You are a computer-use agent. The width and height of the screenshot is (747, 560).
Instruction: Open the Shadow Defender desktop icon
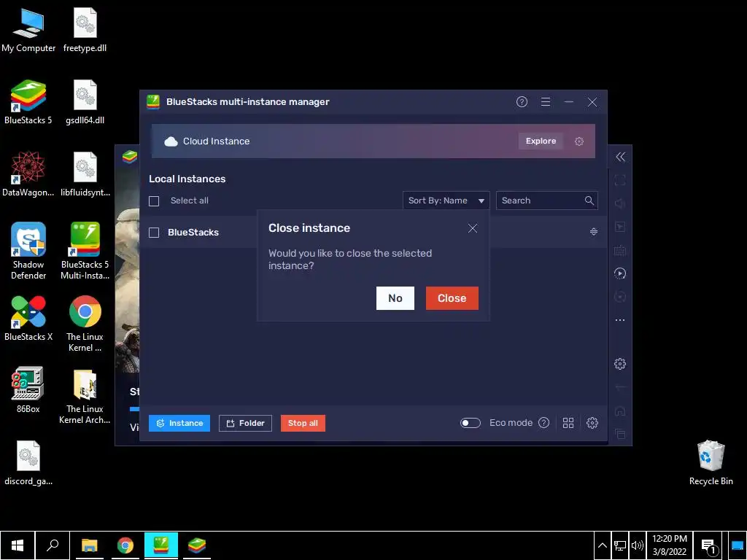(28, 251)
